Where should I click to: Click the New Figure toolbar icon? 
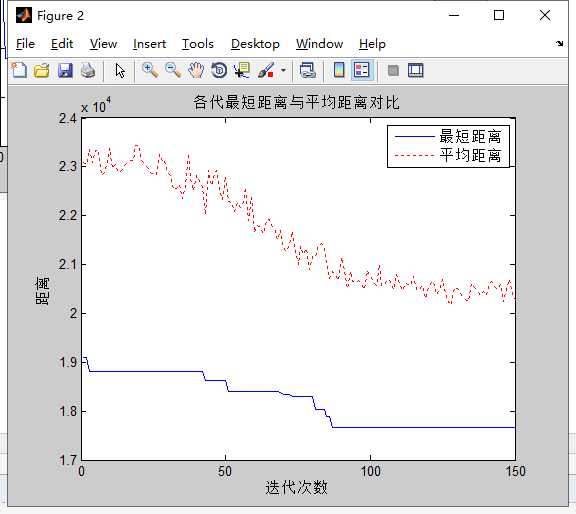[x=19, y=70]
